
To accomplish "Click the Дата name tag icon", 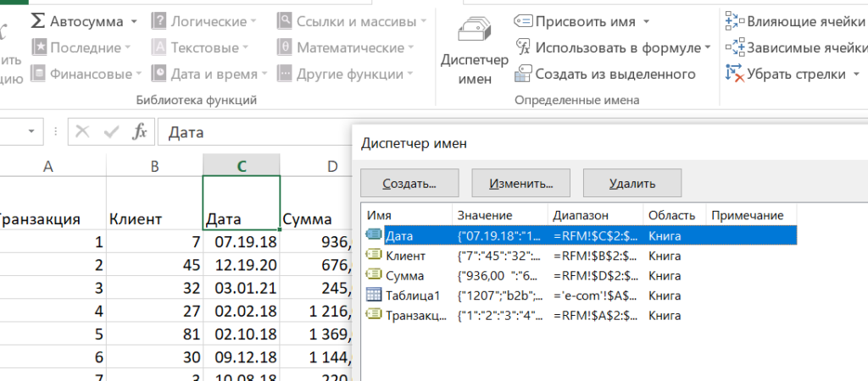I will point(374,235).
